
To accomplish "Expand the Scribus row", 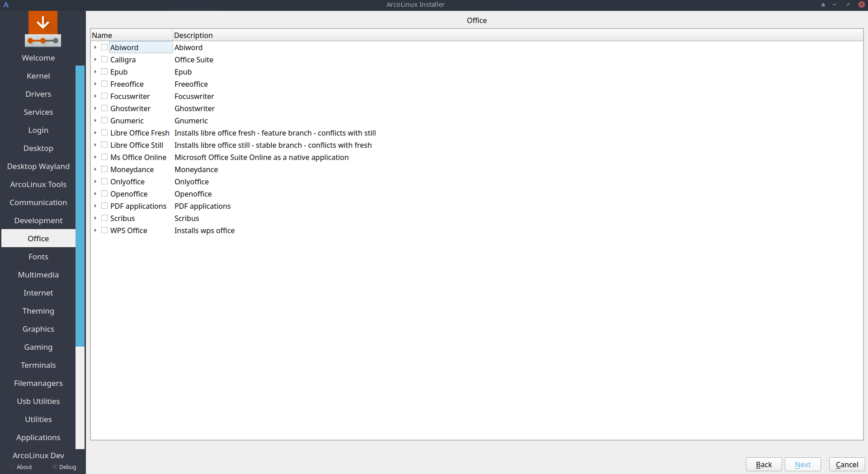I will (95, 218).
